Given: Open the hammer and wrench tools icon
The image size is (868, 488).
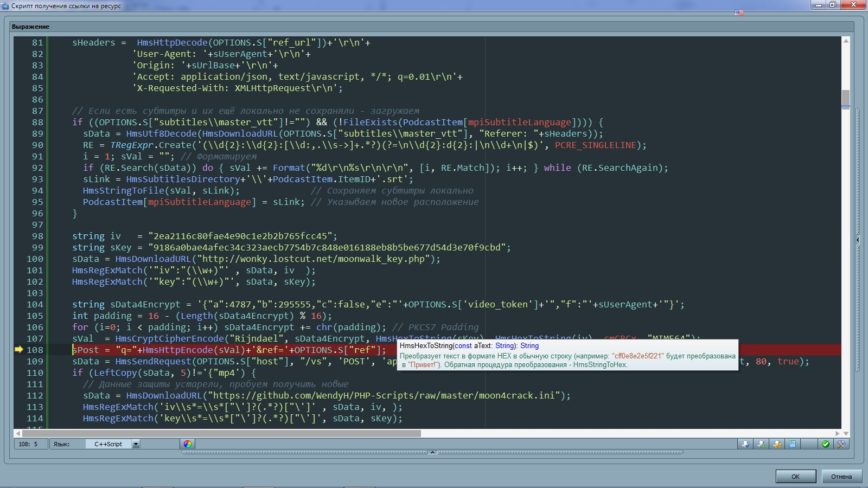Looking at the screenshot, I should click(841, 444).
